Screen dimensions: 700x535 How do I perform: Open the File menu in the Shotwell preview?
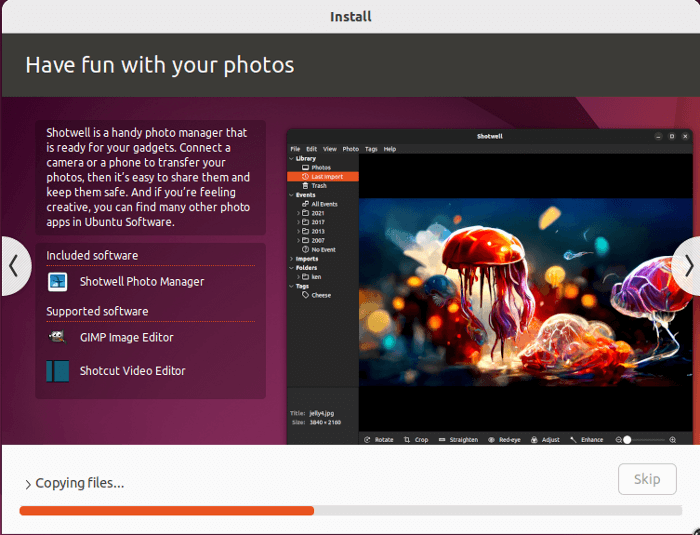(x=296, y=149)
